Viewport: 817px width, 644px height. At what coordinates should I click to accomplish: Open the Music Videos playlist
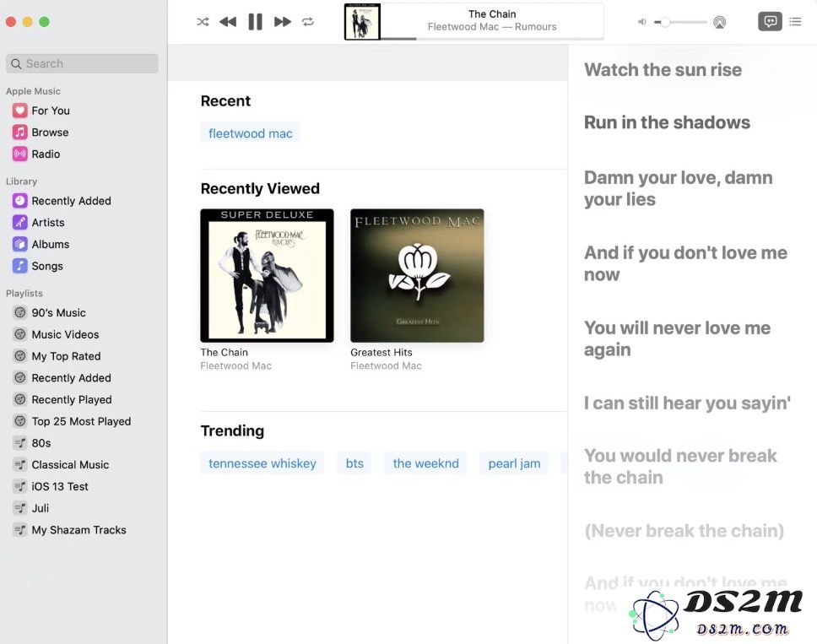point(65,334)
